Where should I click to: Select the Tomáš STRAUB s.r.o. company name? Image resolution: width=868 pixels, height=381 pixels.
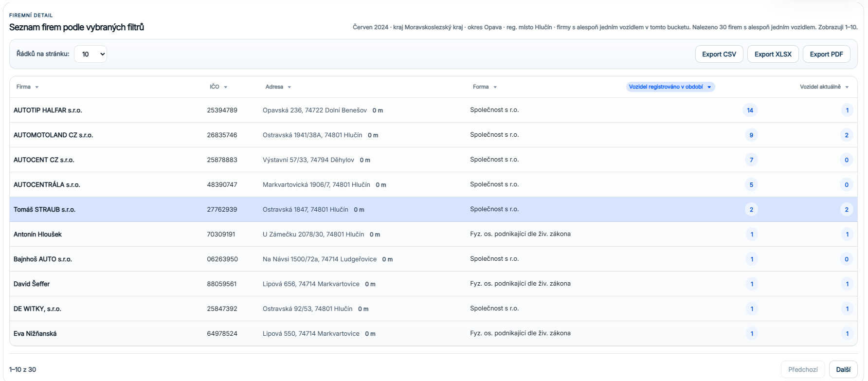pos(44,210)
